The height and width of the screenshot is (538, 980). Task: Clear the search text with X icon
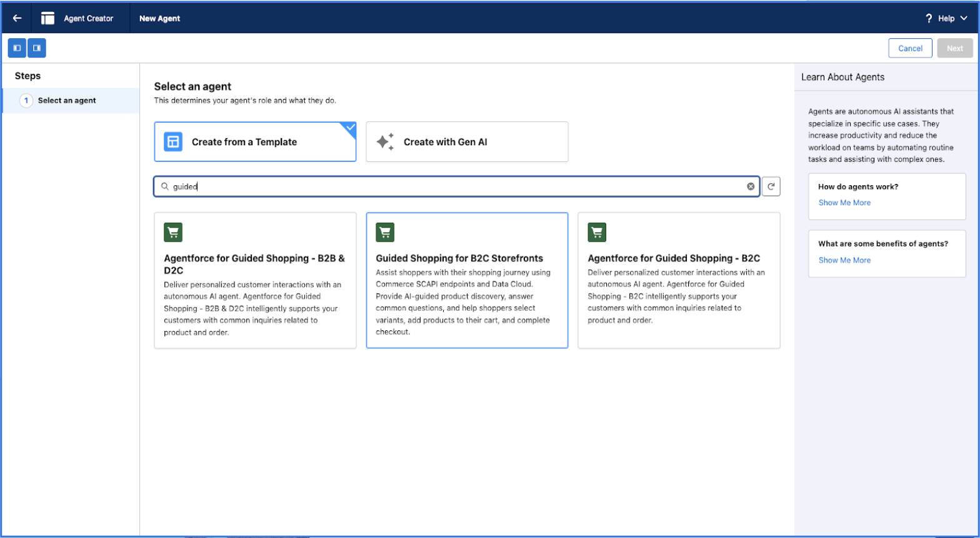coord(751,186)
